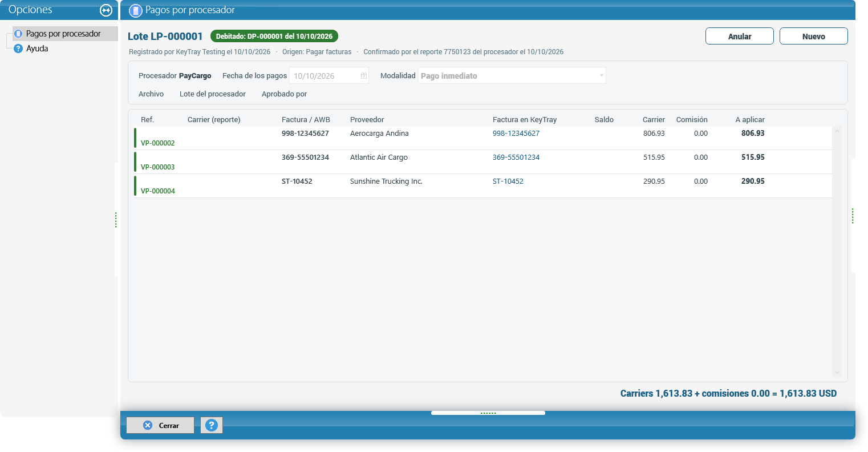This screenshot has height=452, width=868.
Task: Click the Carrier (reporte) column header
Action: point(214,120)
